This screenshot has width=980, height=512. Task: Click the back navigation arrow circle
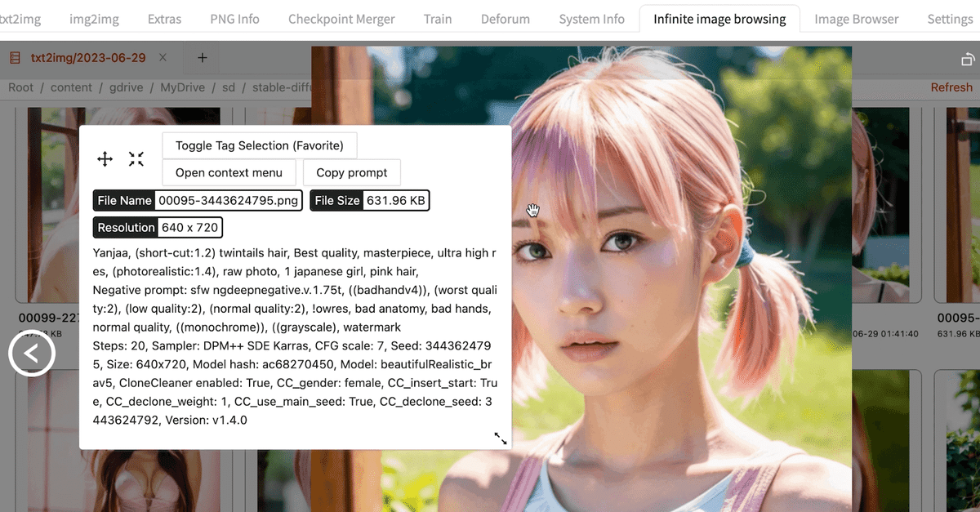31,353
